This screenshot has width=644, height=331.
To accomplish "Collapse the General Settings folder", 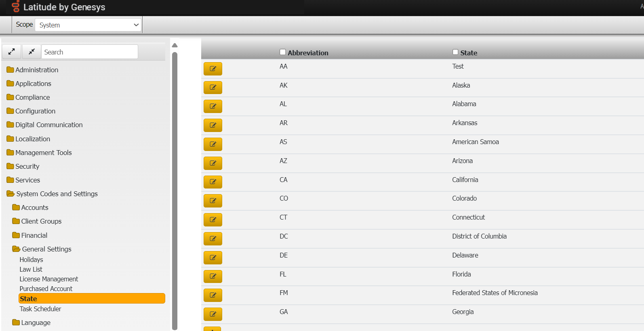I will (16, 249).
